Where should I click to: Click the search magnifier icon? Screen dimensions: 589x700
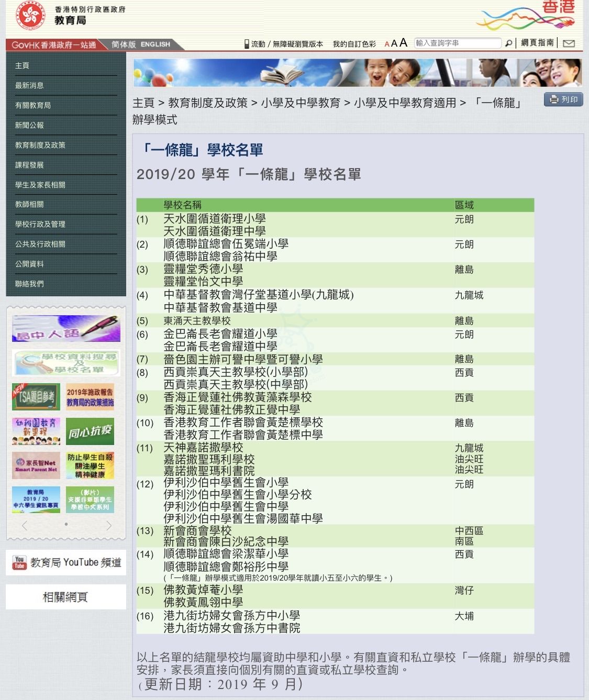(508, 43)
